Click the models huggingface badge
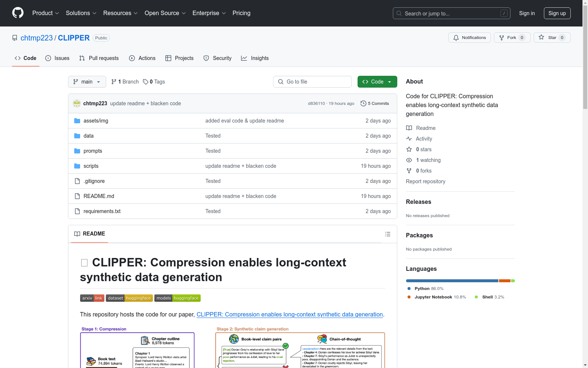 click(178, 298)
